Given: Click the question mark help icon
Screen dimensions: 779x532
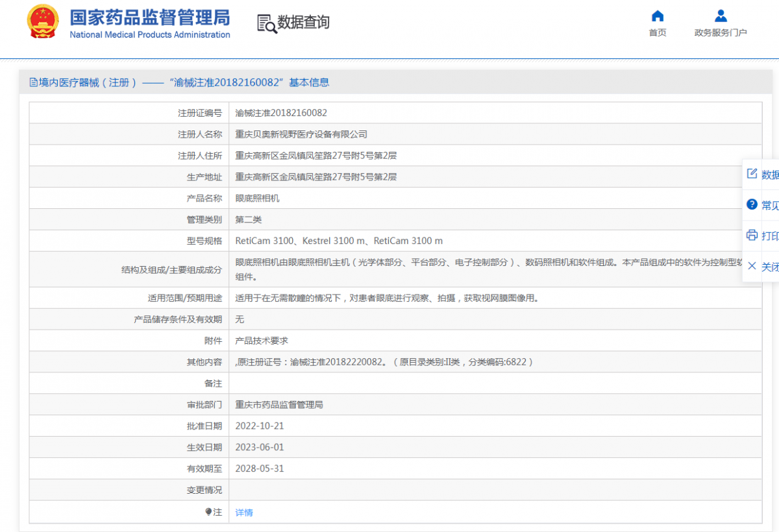Looking at the screenshot, I should tap(752, 204).
